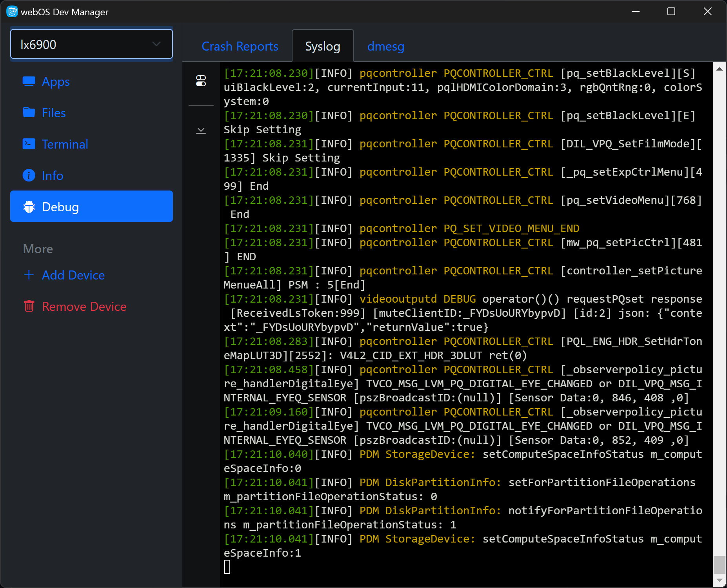Click the trash icon for Remove Device
The width and height of the screenshot is (727, 588).
pos(29,306)
